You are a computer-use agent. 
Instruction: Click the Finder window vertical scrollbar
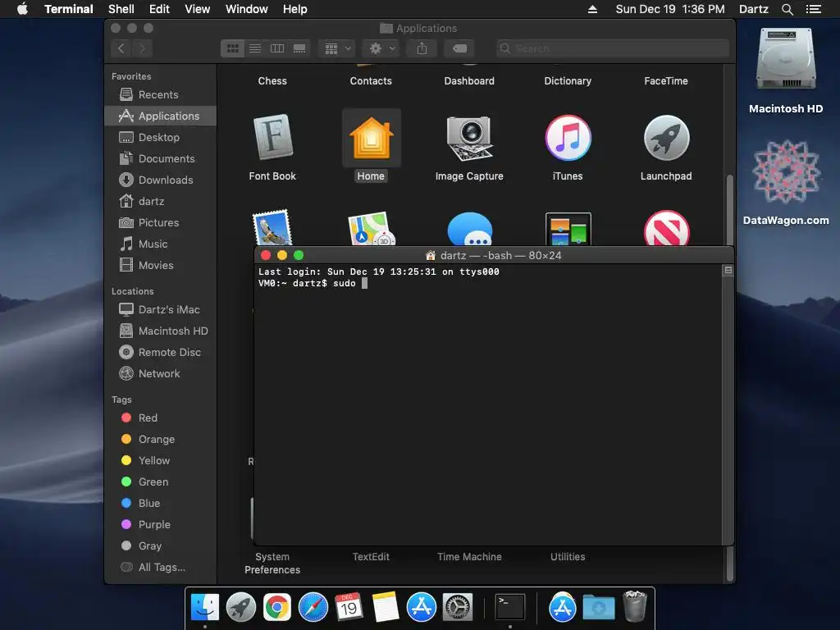click(x=729, y=209)
